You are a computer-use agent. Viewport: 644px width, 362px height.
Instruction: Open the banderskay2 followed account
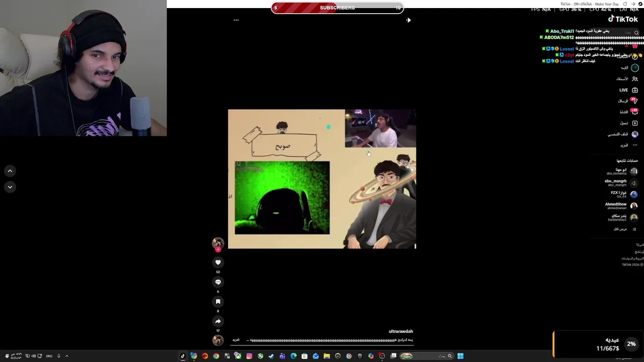pos(622,217)
